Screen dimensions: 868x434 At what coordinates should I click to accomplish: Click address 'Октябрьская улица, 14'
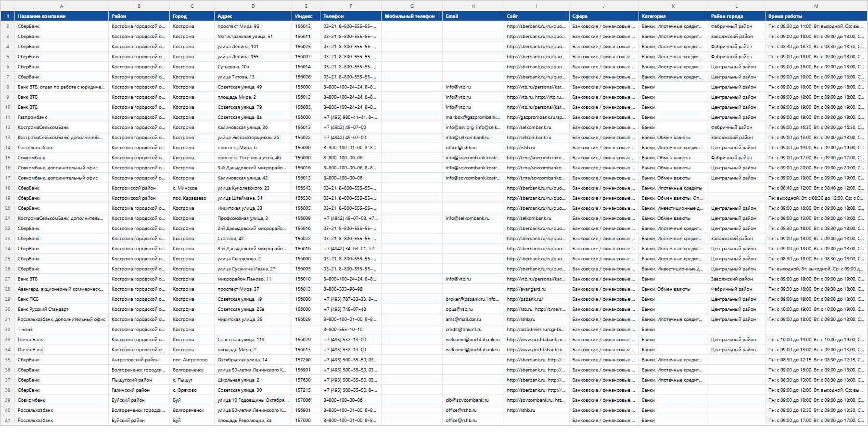click(x=253, y=360)
